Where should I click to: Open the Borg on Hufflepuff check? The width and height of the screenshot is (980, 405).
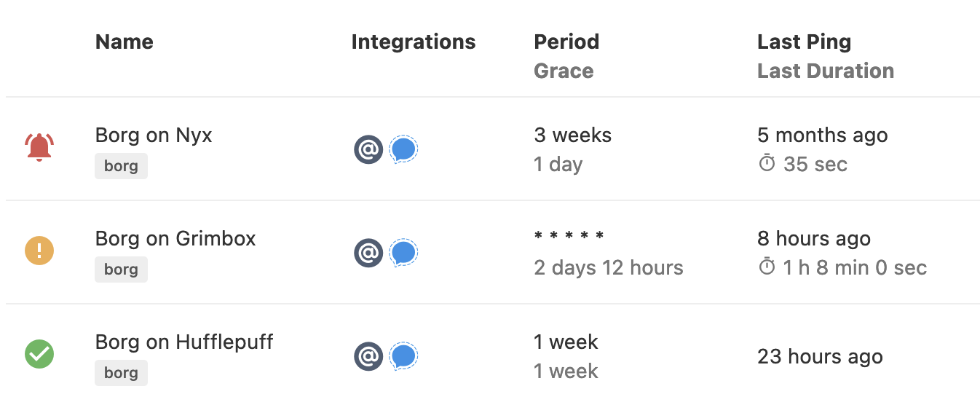tap(184, 342)
